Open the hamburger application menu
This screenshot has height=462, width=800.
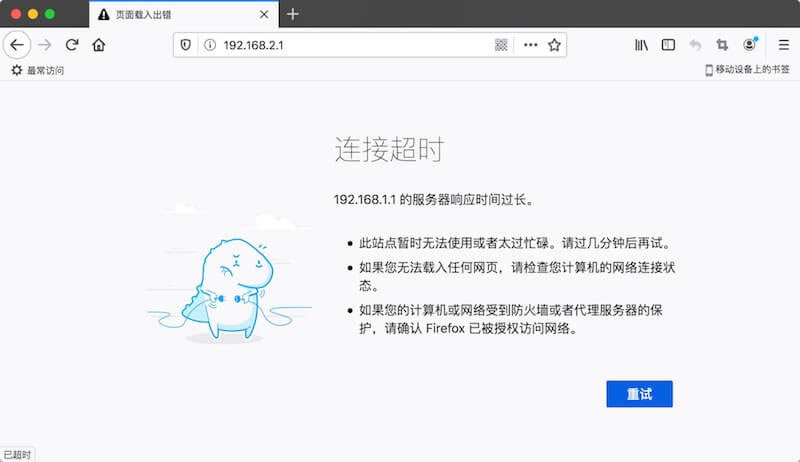[780, 45]
